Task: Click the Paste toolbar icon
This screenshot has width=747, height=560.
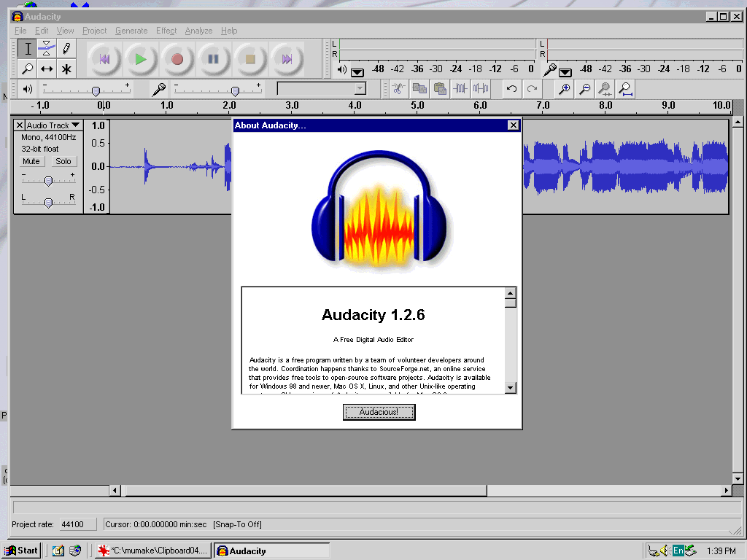Action: [x=440, y=88]
